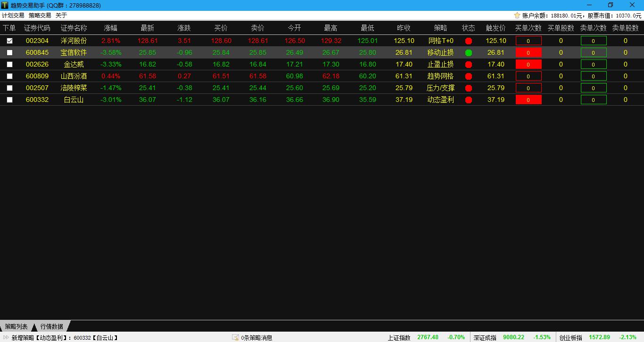The image size is (644, 342).
Task: Switch to the 行情数据 tab
Action: [x=52, y=326]
